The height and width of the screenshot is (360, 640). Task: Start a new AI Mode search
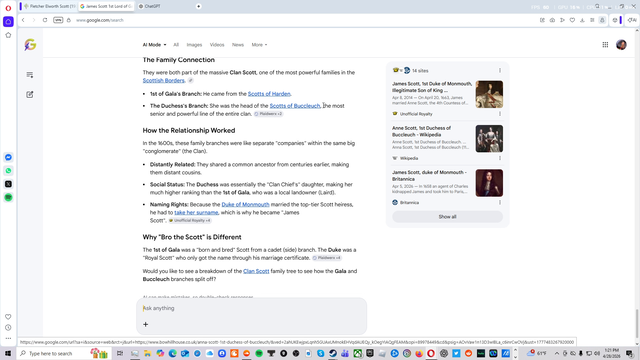30,95
